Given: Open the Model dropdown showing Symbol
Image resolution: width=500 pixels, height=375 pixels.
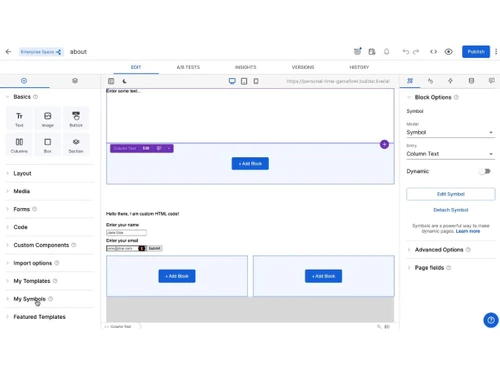Looking at the screenshot, I should [450, 132].
